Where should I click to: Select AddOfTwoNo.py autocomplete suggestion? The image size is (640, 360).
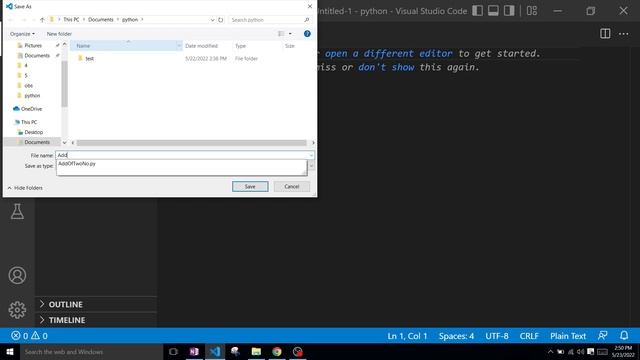[77, 164]
